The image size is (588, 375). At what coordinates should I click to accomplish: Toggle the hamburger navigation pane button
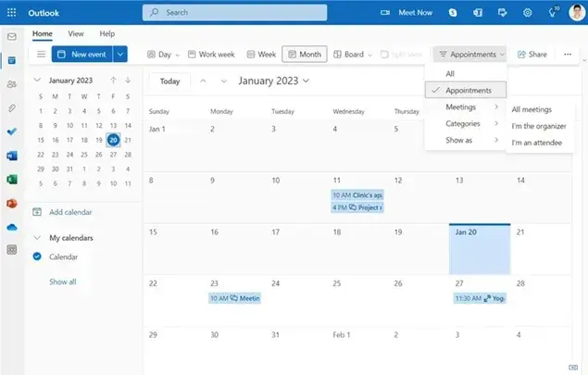coord(42,55)
